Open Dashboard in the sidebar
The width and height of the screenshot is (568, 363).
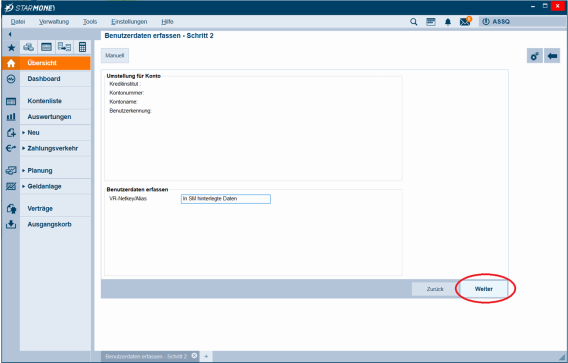coord(55,79)
